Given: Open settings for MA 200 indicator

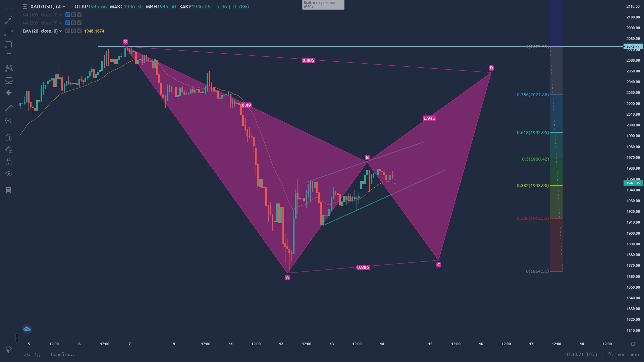Looking at the screenshot, I should pyautogui.click(x=73, y=23).
